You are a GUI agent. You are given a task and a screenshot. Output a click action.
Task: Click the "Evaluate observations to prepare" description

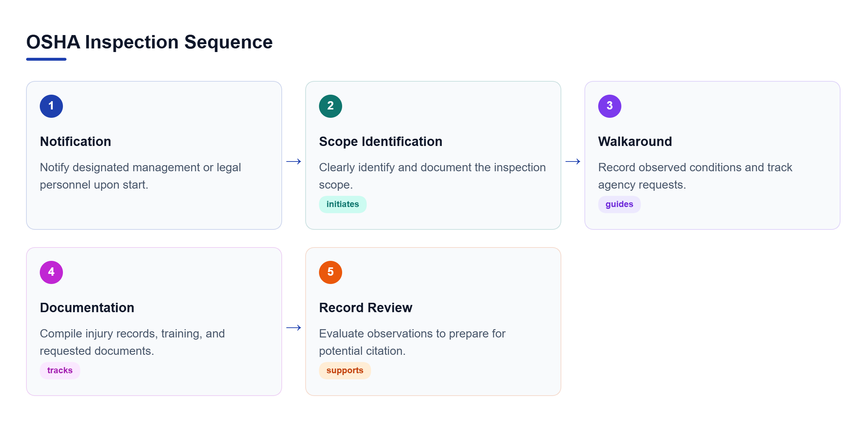412,342
